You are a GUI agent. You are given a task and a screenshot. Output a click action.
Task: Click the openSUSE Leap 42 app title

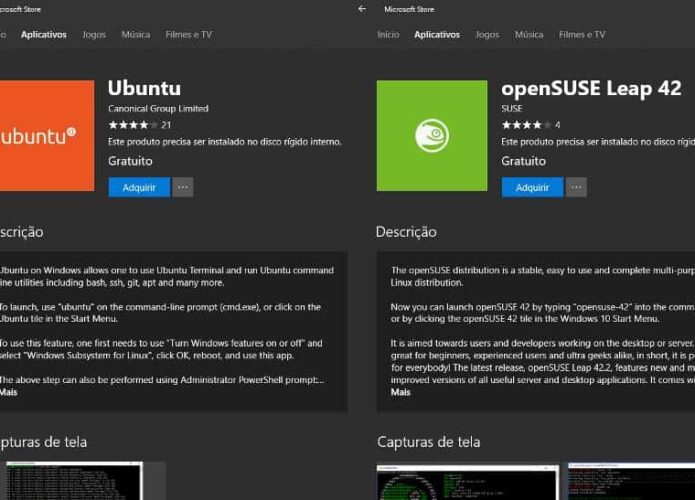[x=591, y=88]
